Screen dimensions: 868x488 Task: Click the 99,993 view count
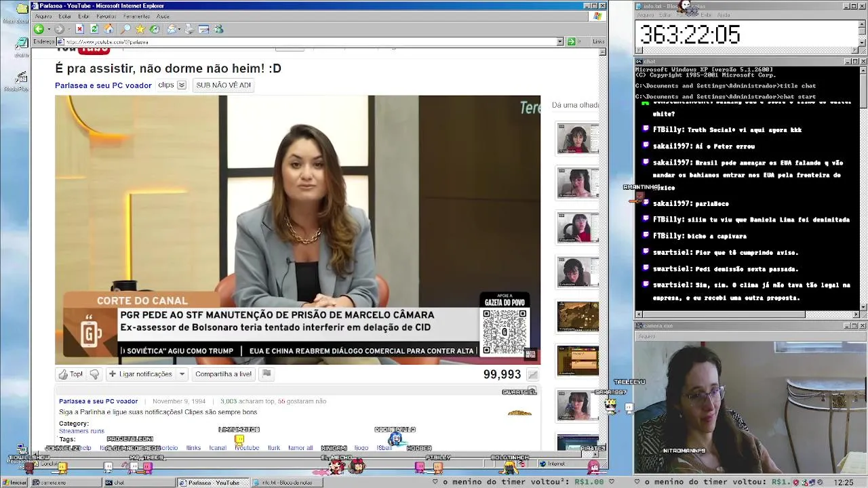(x=502, y=375)
